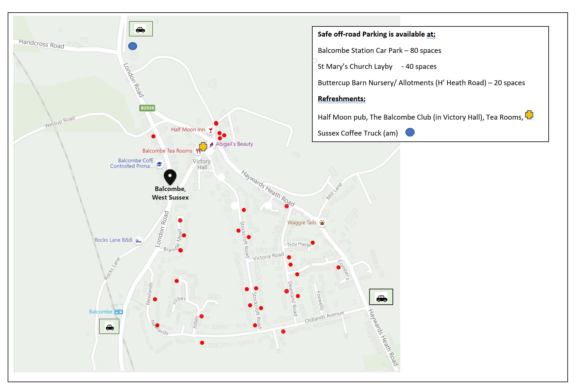This screenshot has height=392, width=576.
Task: Click the yellow cross in the legend text
Action: click(530, 115)
